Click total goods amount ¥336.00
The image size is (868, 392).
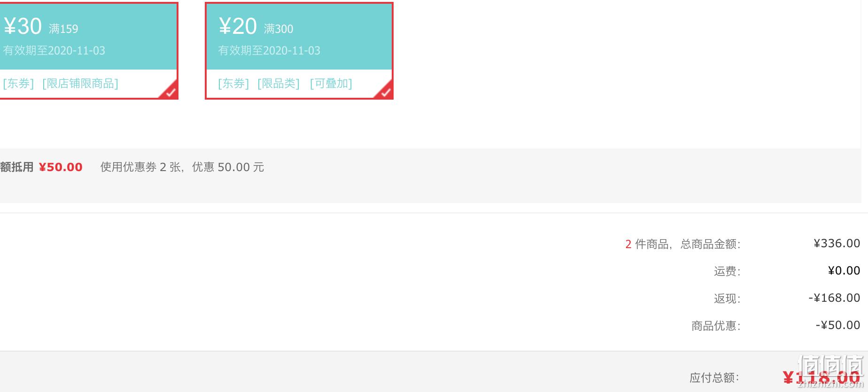coord(837,243)
